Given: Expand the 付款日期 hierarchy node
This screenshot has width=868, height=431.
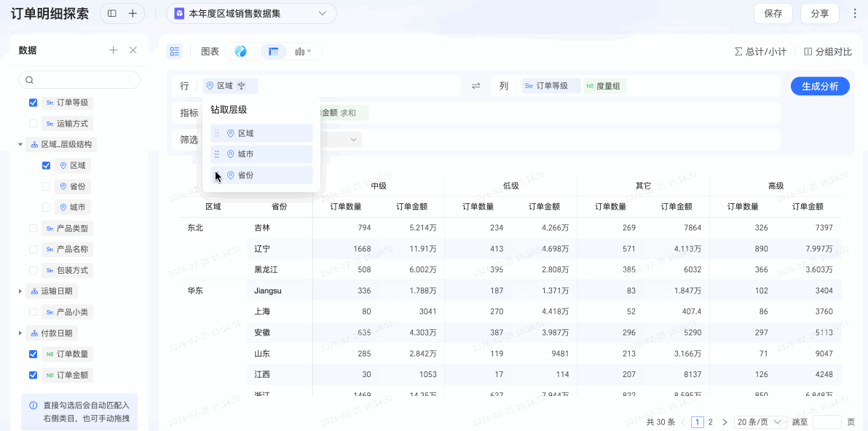Looking at the screenshot, I should point(20,333).
